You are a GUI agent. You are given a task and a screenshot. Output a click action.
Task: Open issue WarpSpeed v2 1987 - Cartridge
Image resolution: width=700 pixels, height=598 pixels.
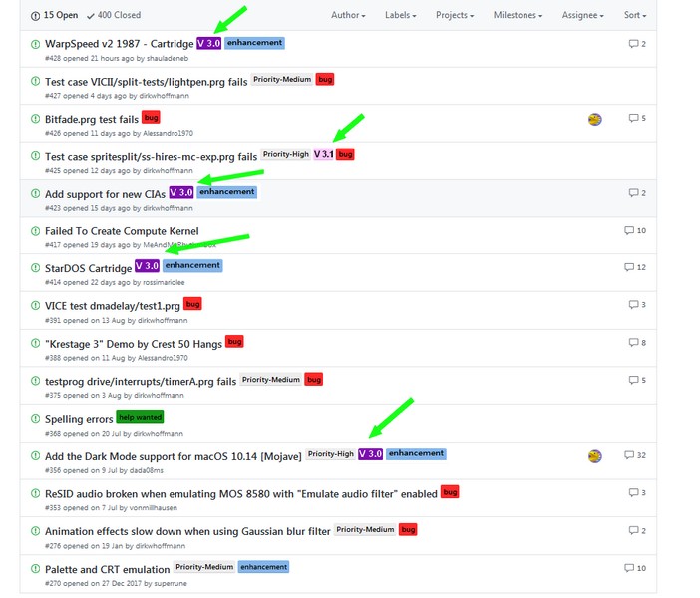120,44
